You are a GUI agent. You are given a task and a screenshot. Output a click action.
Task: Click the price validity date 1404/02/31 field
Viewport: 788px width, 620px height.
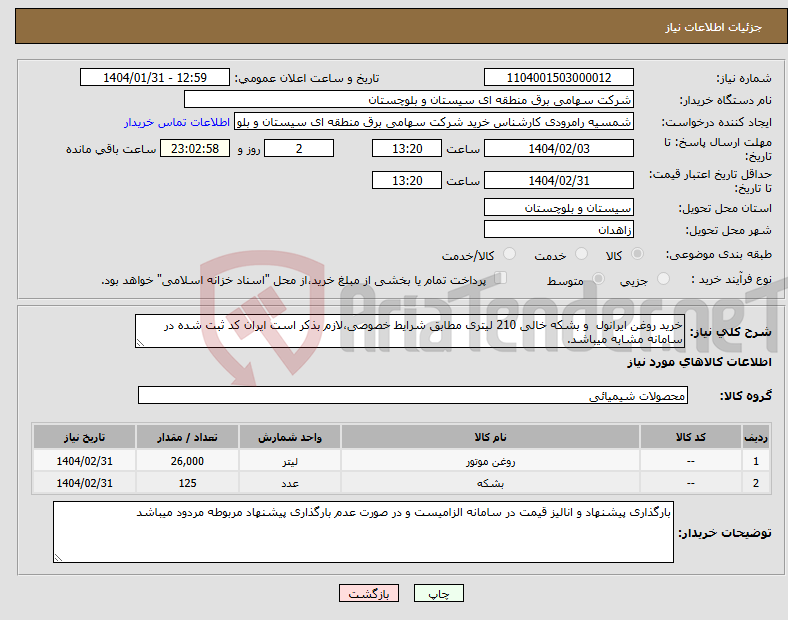(x=558, y=180)
